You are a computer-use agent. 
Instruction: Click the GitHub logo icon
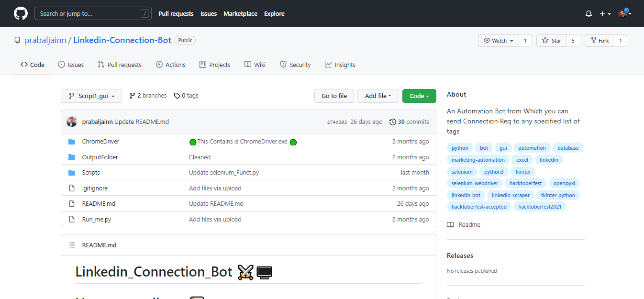point(21,13)
